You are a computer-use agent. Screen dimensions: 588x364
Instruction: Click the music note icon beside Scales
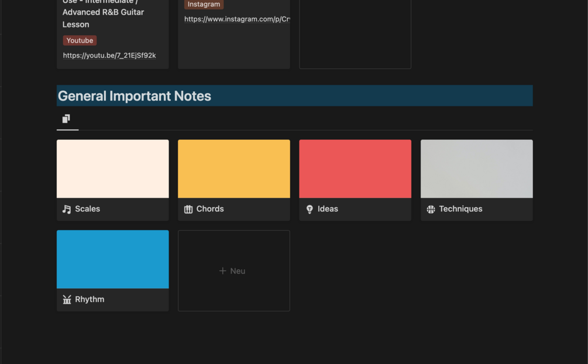point(67,209)
